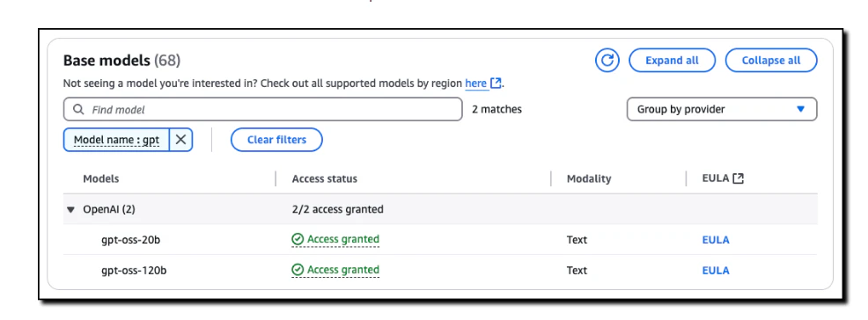Click the refresh models icon button

(607, 61)
